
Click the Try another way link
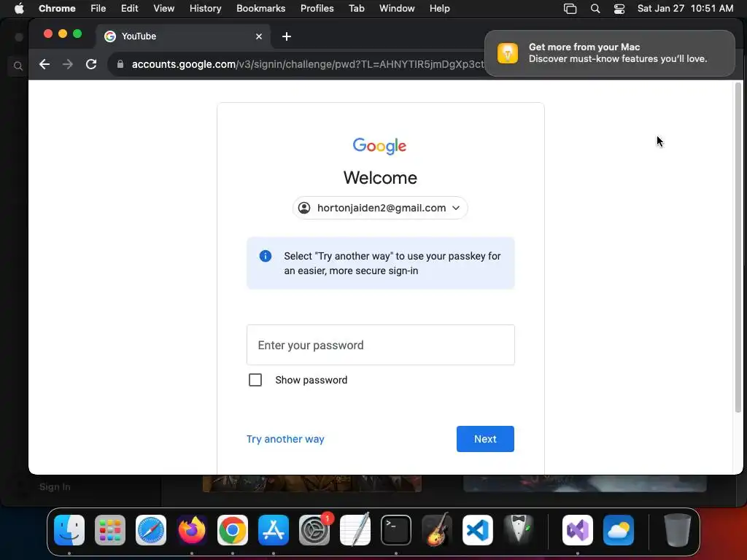[285, 439]
